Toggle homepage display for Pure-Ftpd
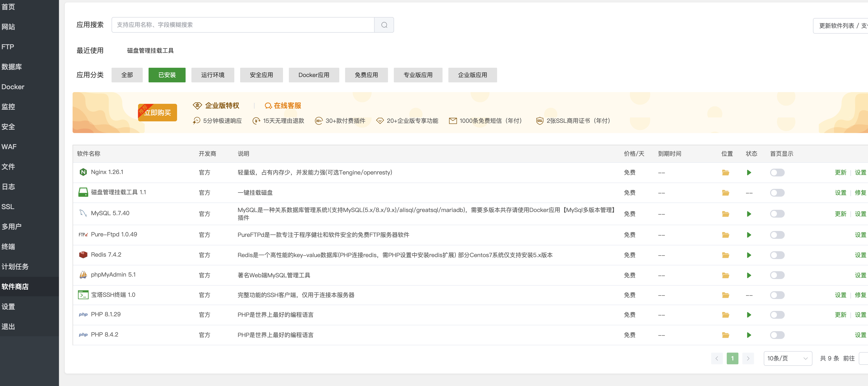Screen dimensions: 868x386 click(x=777, y=235)
